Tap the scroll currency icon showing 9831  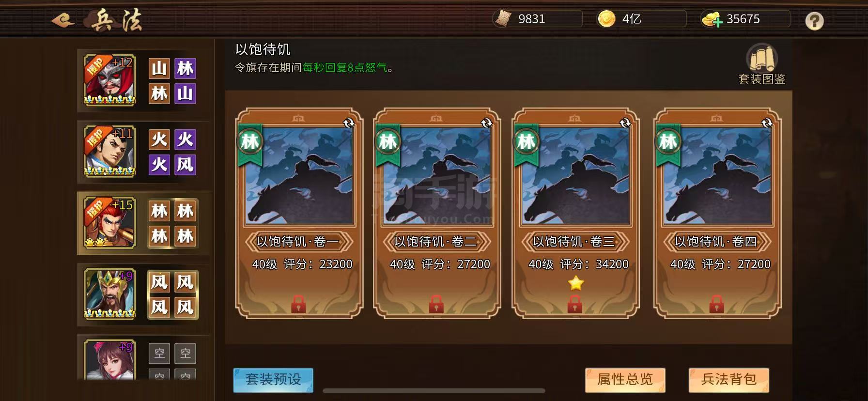(503, 19)
